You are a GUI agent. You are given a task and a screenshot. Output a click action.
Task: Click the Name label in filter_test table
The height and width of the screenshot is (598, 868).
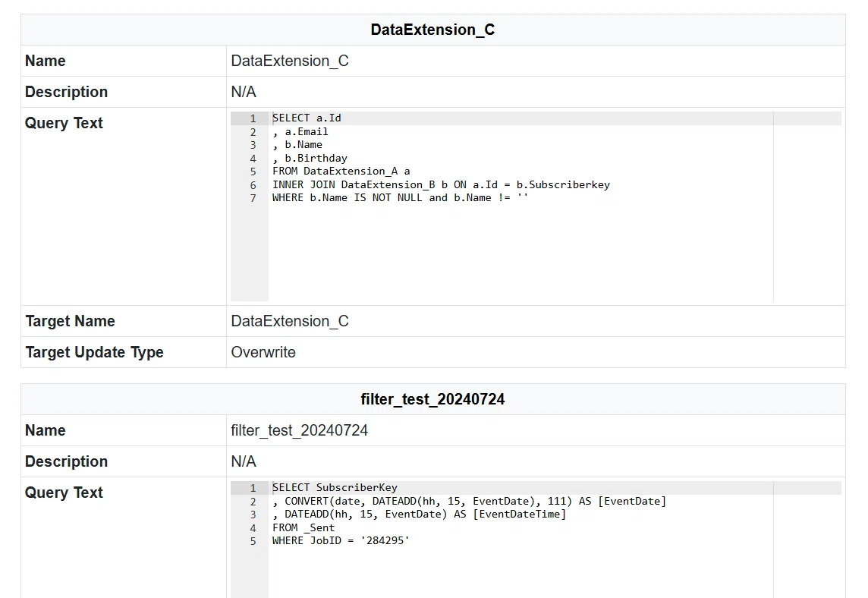point(46,430)
